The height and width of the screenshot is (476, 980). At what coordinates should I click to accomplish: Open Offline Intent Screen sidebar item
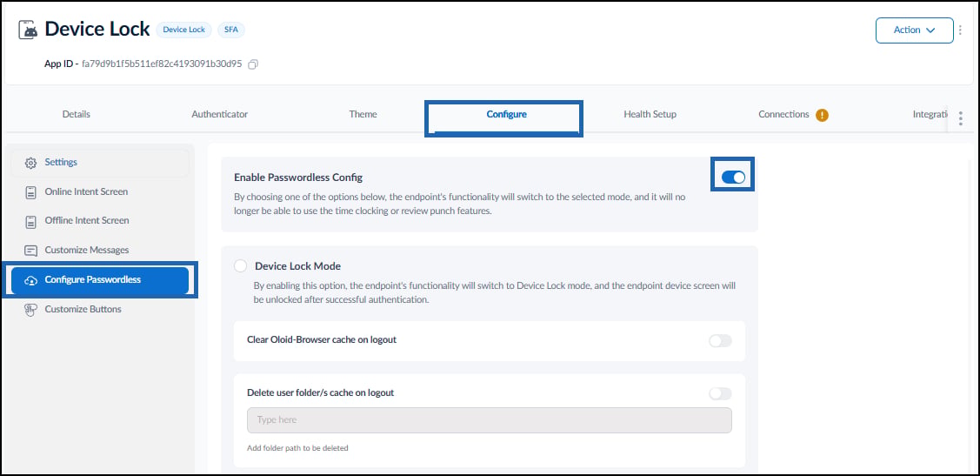[x=100, y=221]
